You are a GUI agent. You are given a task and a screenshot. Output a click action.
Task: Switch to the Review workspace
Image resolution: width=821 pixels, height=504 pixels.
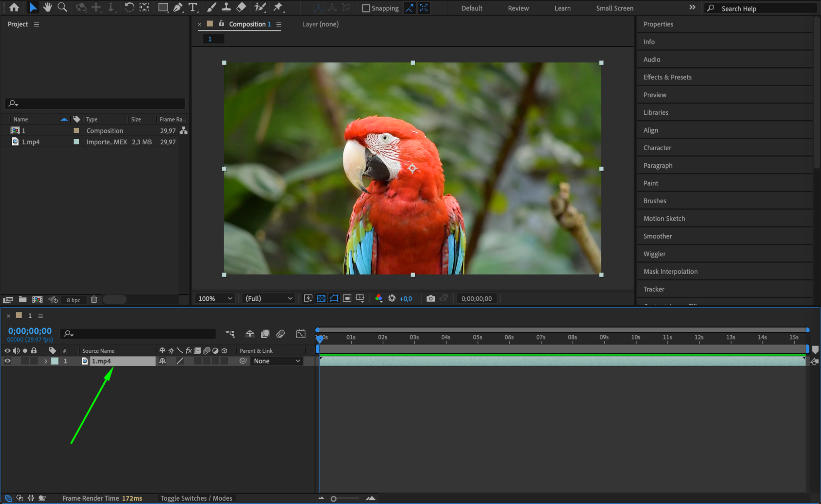tap(518, 8)
